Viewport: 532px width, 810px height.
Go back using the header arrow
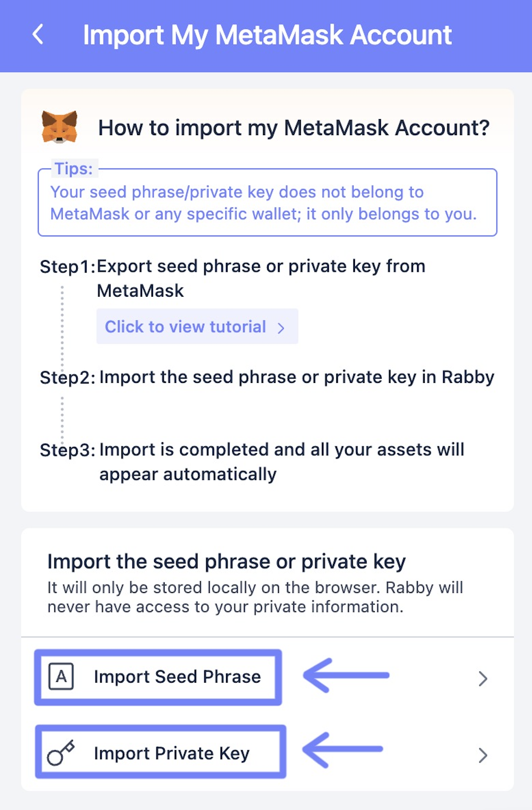[38, 35]
